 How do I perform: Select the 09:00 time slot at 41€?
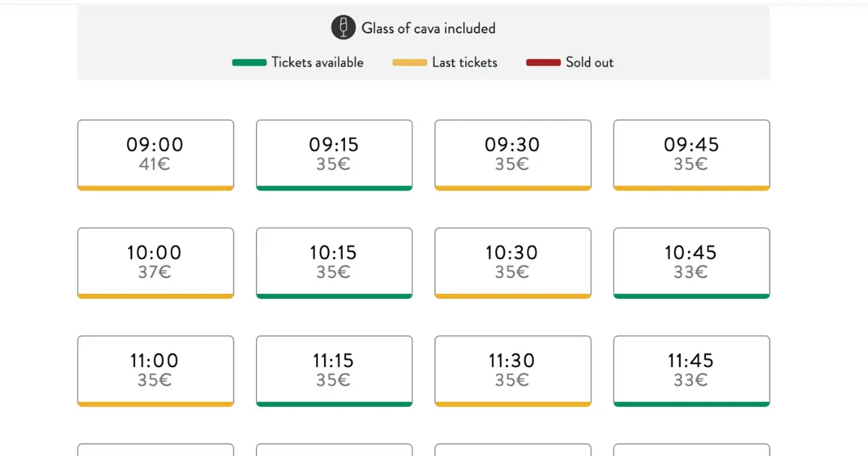coord(156,154)
